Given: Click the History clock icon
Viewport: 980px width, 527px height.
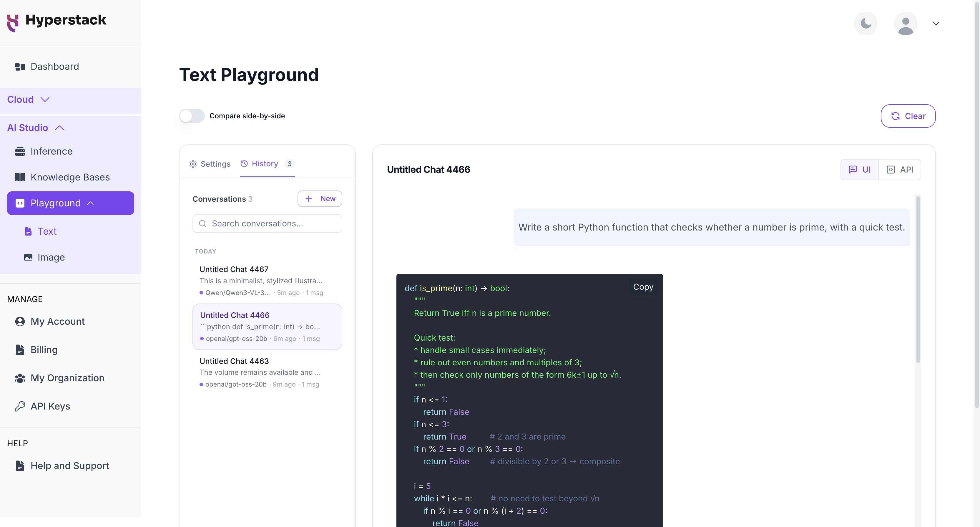Looking at the screenshot, I should pos(244,164).
